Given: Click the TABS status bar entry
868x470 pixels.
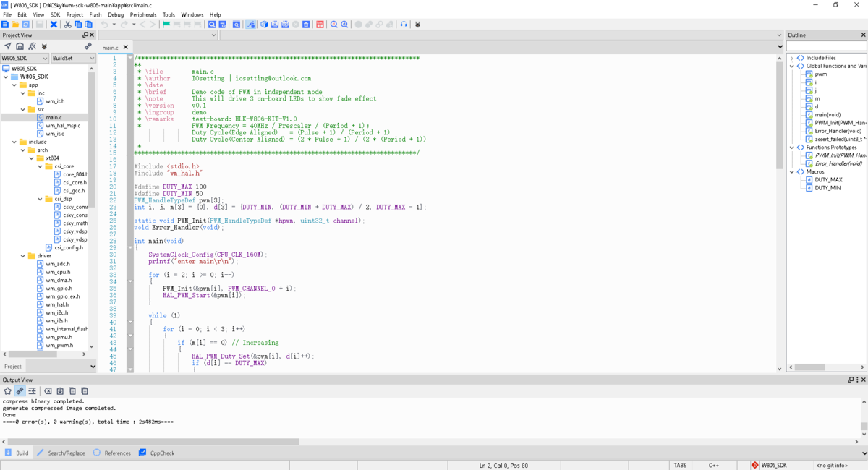Looking at the screenshot, I should [680, 465].
